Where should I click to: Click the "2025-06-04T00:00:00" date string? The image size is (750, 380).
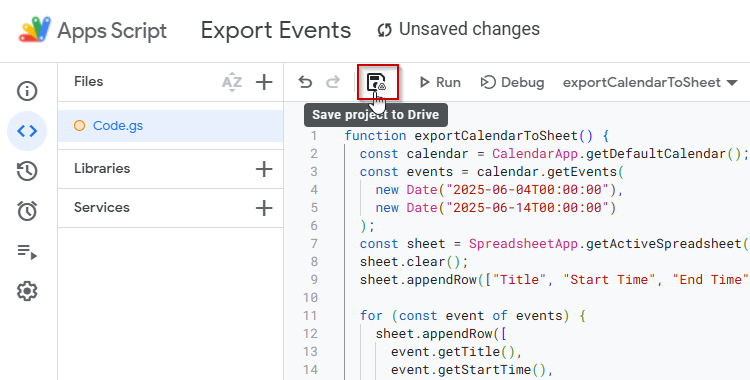(x=527, y=190)
